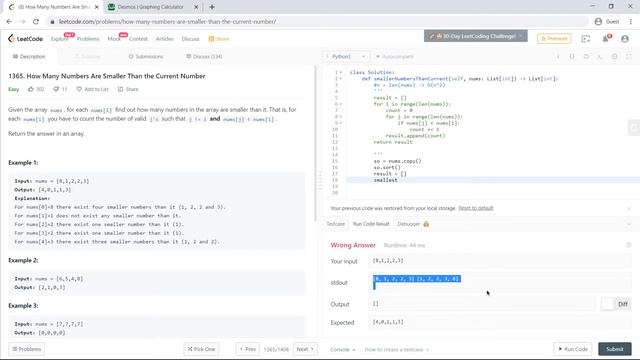Click the Your input field
Screen dimensions: 640x360
[x=500, y=260]
